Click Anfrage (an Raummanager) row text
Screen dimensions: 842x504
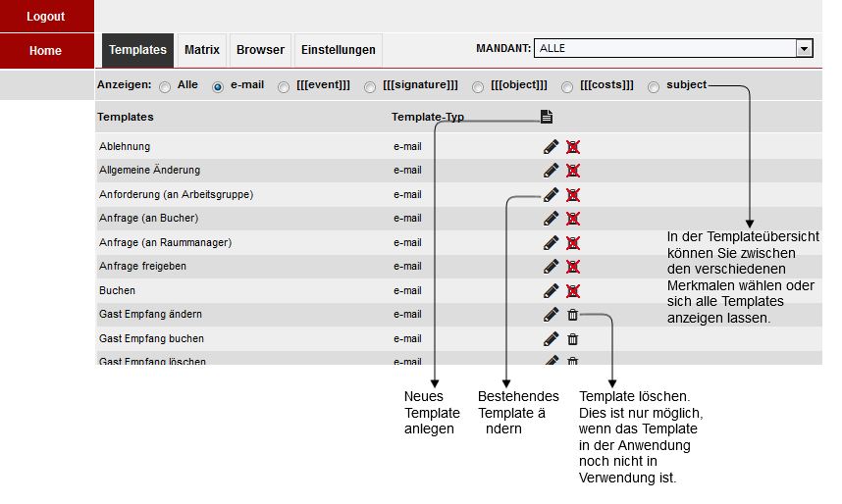tap(166, 242)
